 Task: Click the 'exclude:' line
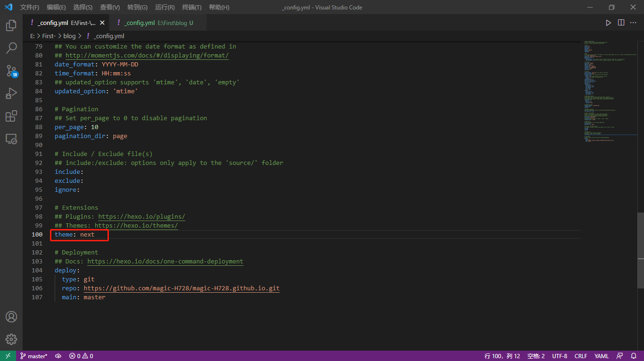tap(69, 181)
